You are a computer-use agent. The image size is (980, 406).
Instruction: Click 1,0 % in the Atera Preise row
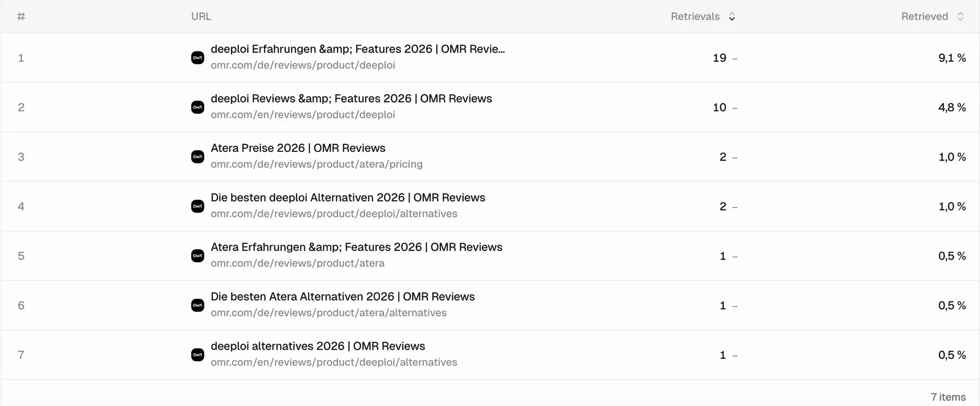(952, 157)
